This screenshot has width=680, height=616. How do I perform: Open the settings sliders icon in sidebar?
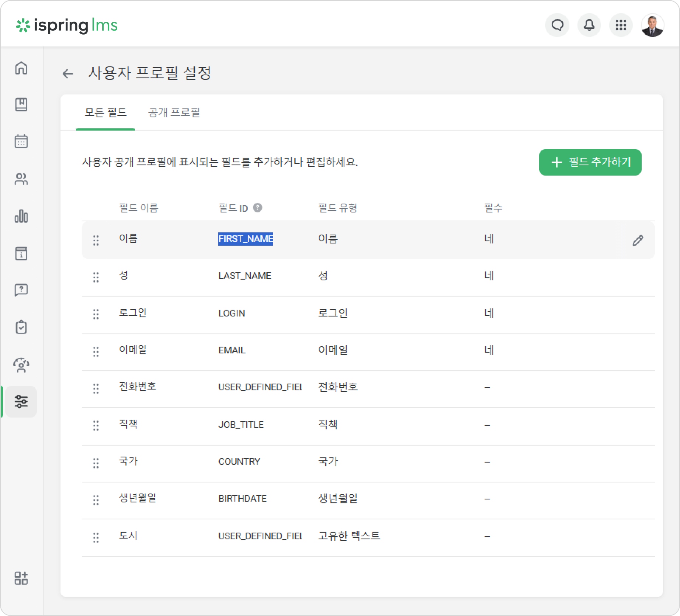point(21,401)
